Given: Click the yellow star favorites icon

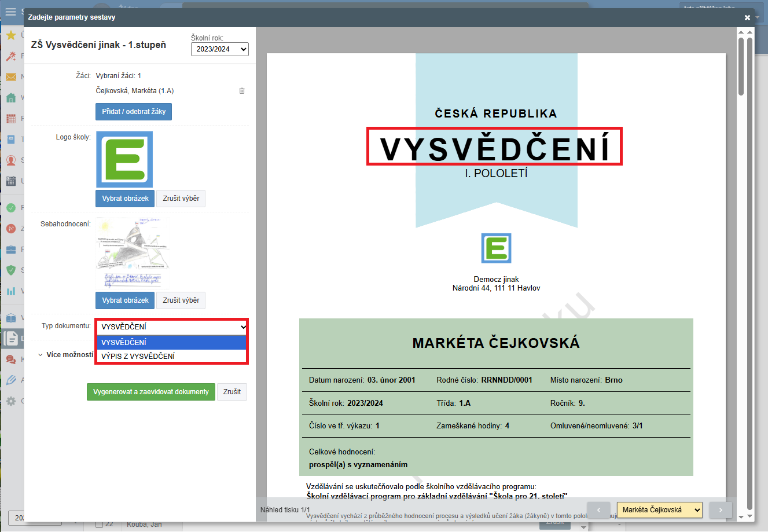Looking at the screenshot, I should click(10, 35).
